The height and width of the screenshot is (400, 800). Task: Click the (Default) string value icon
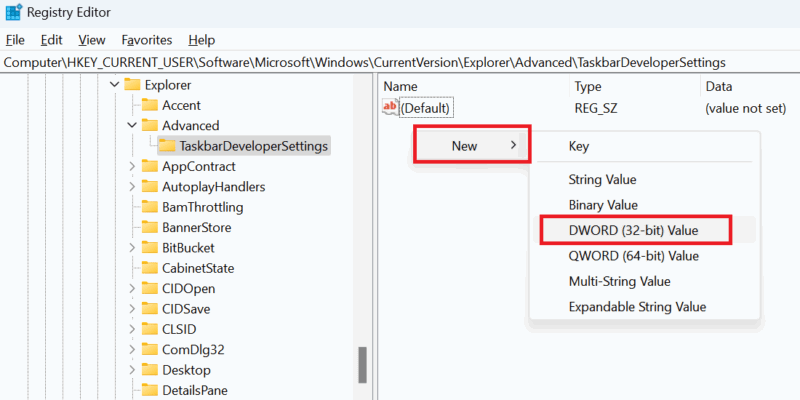[x=390, y=107]
